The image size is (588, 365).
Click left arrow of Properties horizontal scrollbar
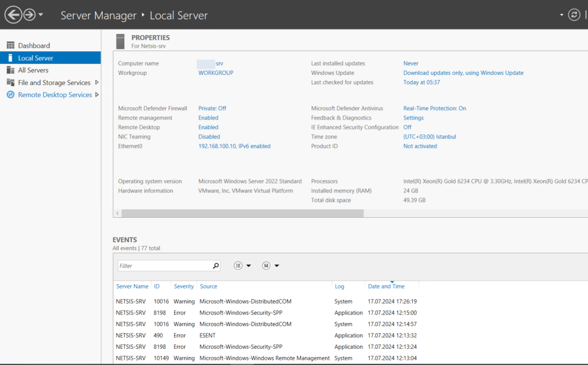[117, 213]
